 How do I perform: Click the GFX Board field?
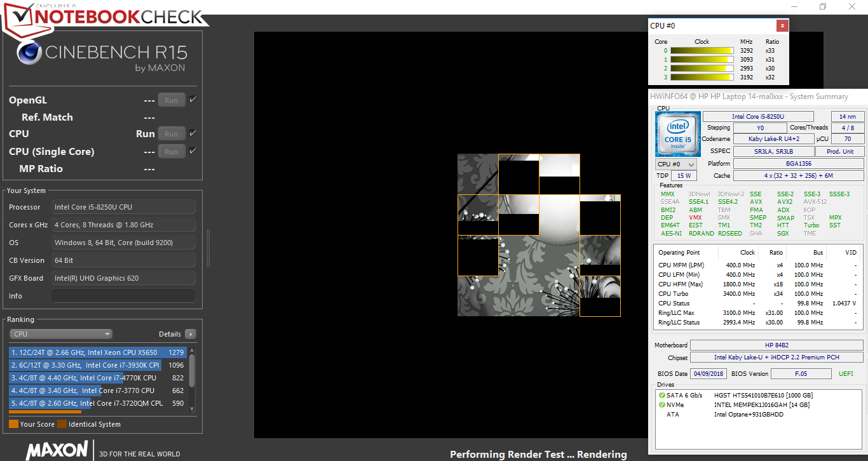(x=123, y=278)
